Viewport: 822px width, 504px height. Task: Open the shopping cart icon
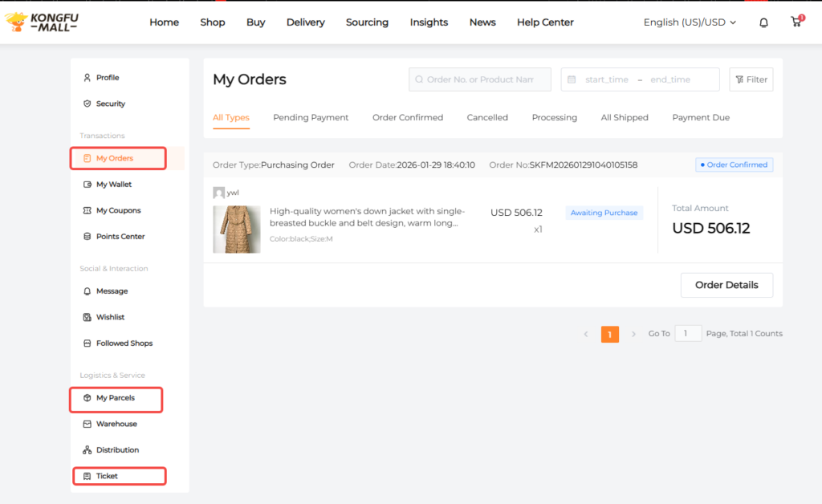click(796, 22)
